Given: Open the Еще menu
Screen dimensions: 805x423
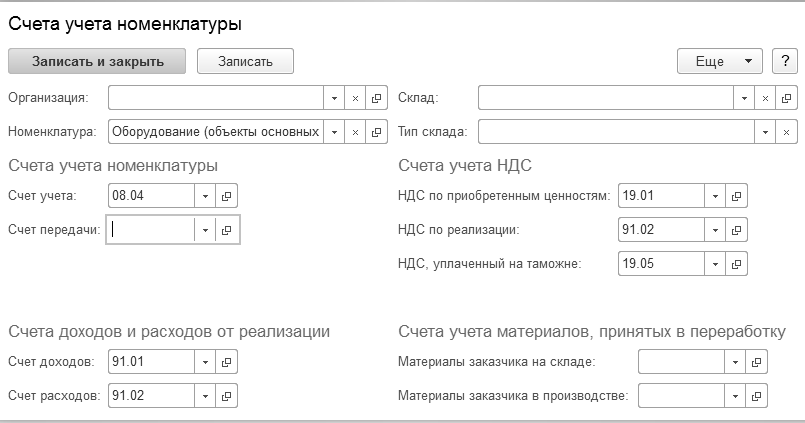Looking at the screenshot, I should coord(720,61).
